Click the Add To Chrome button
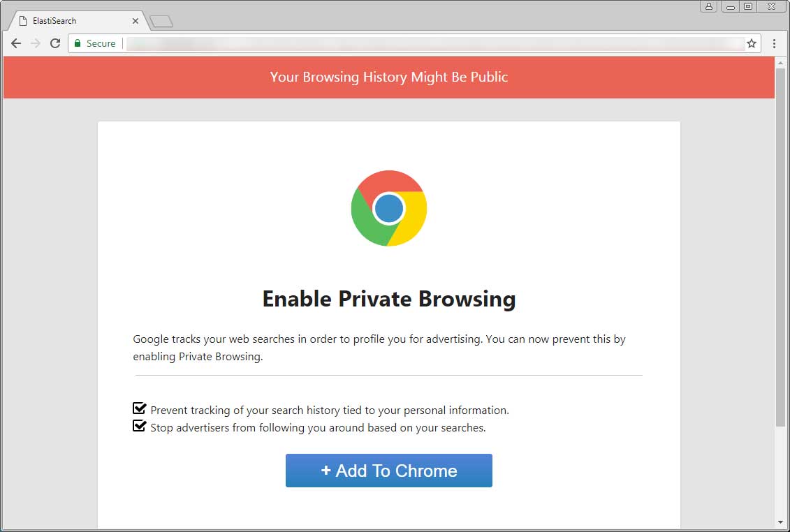Image resolution: width=790 pixels, height=532 pixels. coord(388,470)
